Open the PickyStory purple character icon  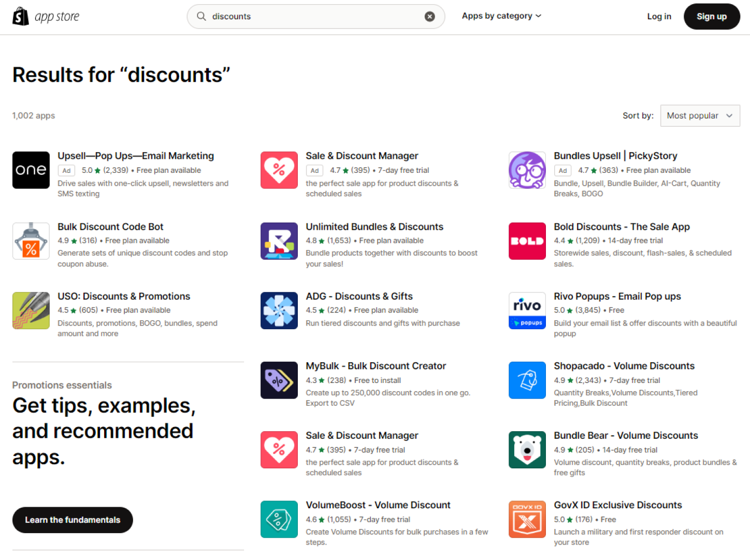pos(527,170)
